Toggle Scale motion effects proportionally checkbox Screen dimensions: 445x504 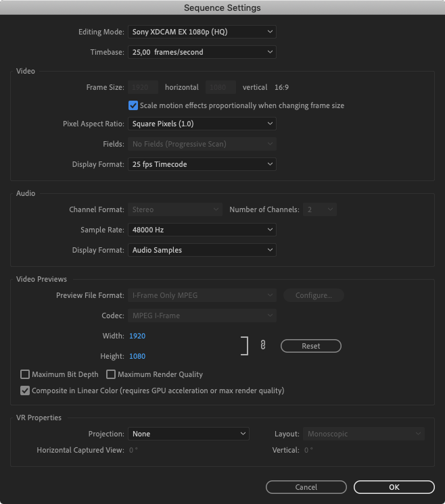133,105
